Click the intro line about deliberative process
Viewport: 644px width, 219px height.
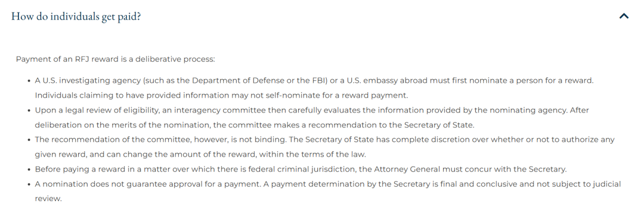click(x=116, y=59)
